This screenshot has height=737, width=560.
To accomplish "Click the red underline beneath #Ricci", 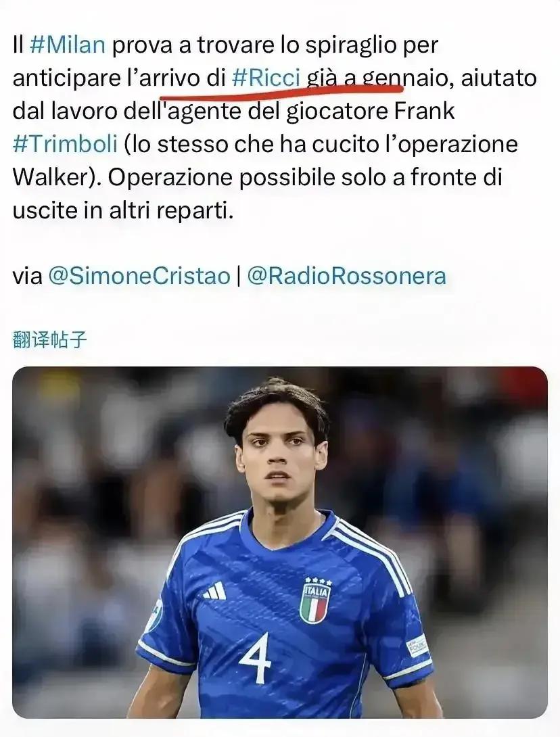I will (x=281, y=91).
